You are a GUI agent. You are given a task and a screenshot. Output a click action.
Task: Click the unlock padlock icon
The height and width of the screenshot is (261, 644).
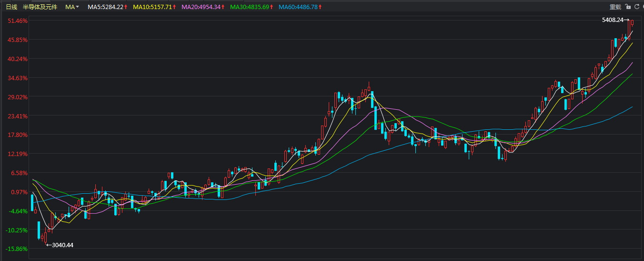click(x=628, y=7)
